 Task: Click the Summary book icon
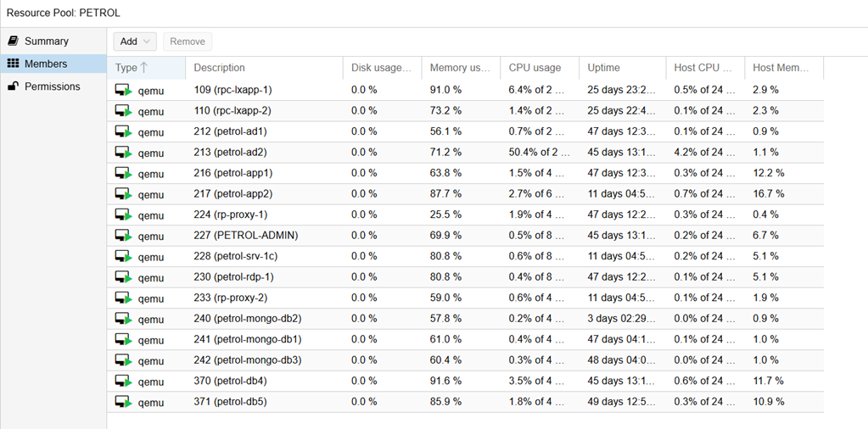click(x=14, y=41)
